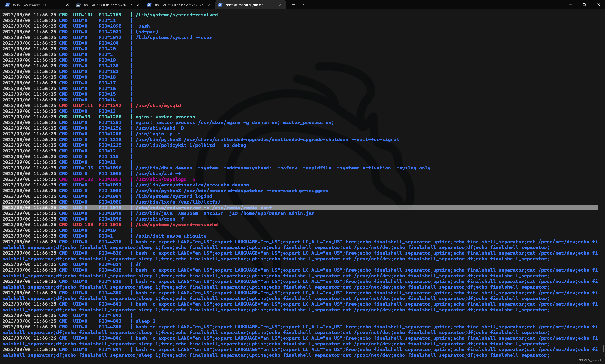The width and height of the screenshot is (605, 364).
Task: Click the icon on the third tab
Action: coord(149,5)
